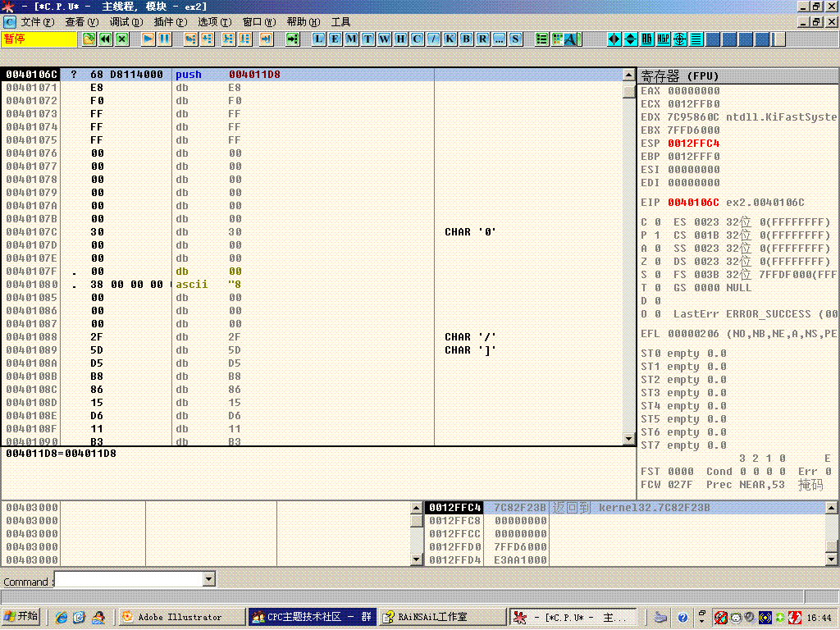Click the blue letter A font icon
Screen dimensions: 840x630
click(572, 39)
